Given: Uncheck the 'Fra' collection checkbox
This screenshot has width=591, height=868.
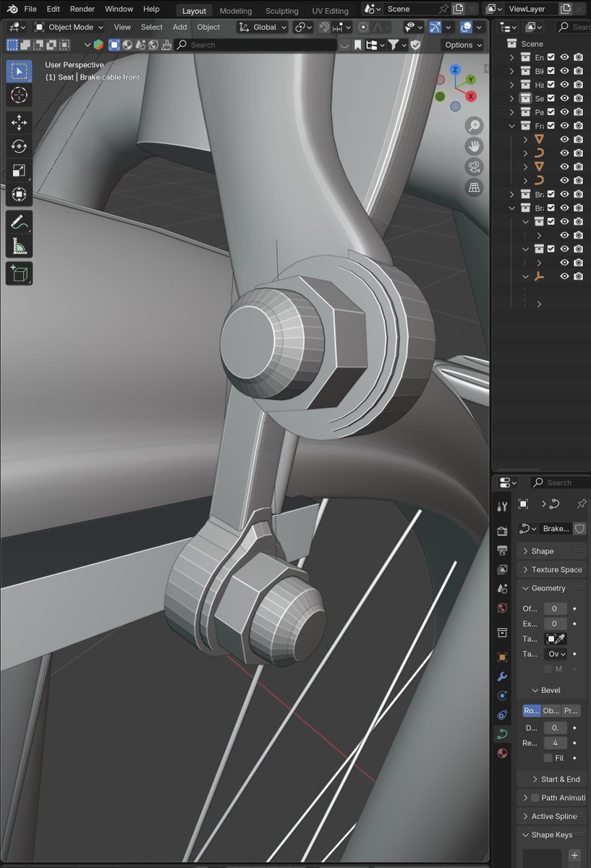Looking at the screenshot, I should pyautogui.click(x=551, y=126).
